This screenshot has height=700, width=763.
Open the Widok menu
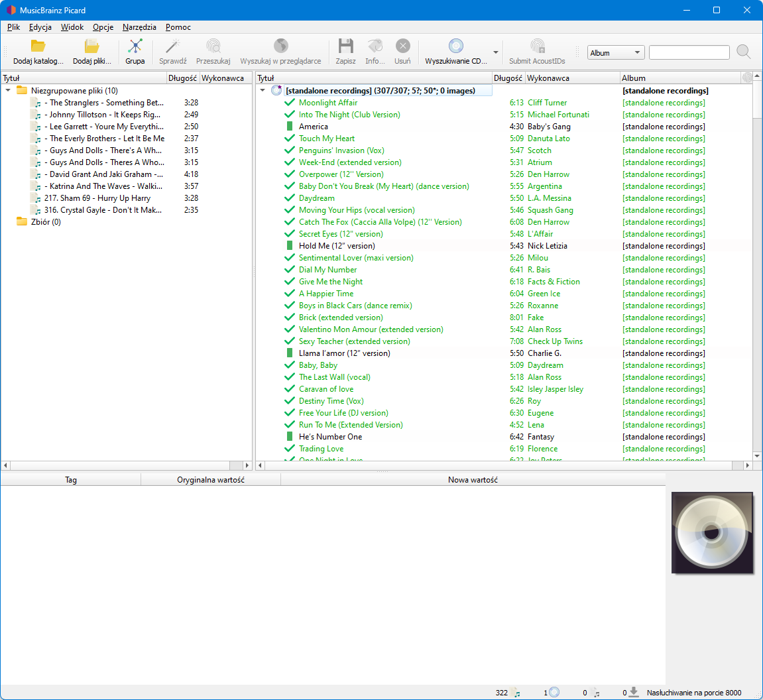click(72, 27)
